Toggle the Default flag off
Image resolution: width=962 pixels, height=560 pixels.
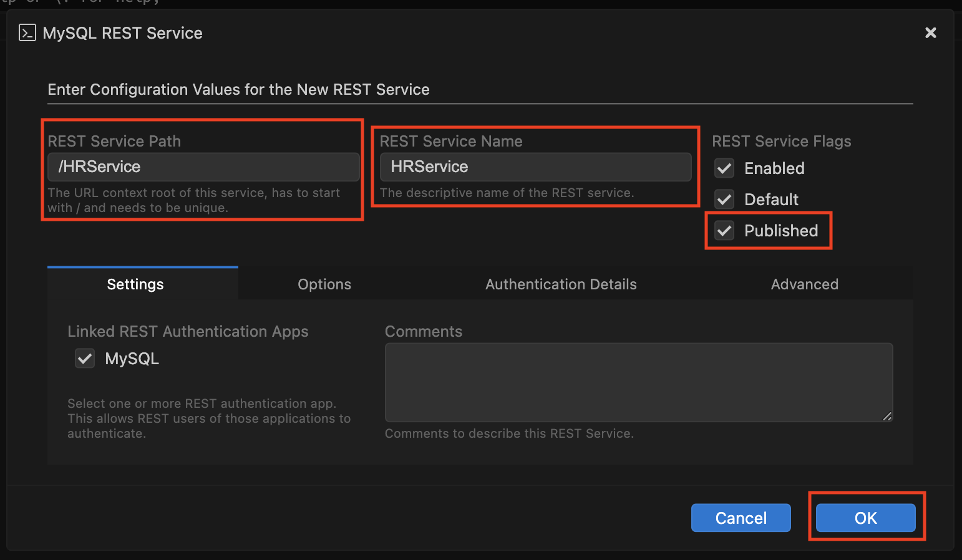pyautogui.click(x=724, y=199)
